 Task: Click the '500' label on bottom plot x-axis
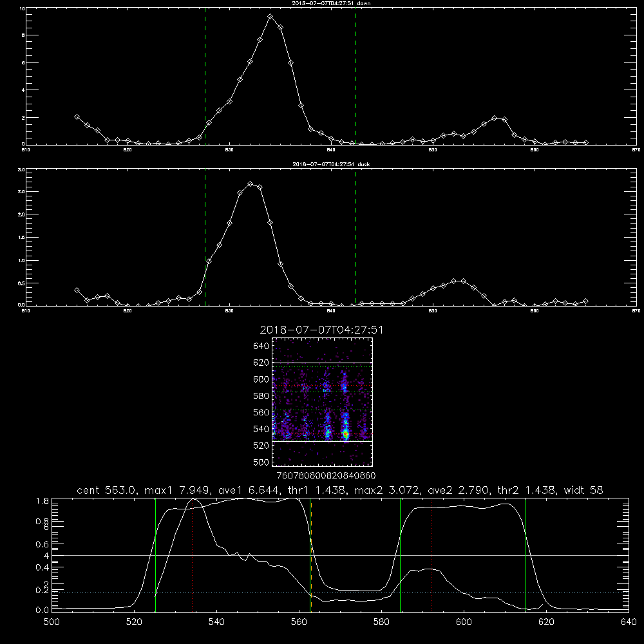point(52,622)
